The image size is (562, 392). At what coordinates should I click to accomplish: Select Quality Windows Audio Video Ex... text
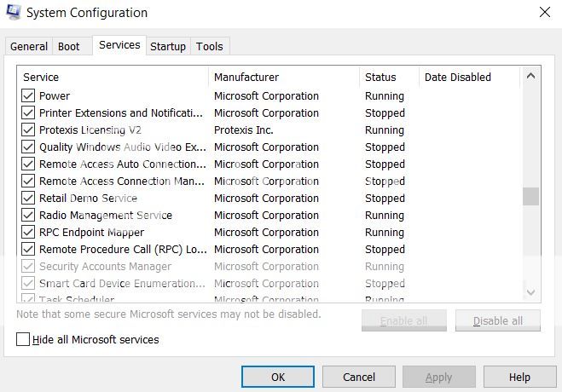[123, 147]
